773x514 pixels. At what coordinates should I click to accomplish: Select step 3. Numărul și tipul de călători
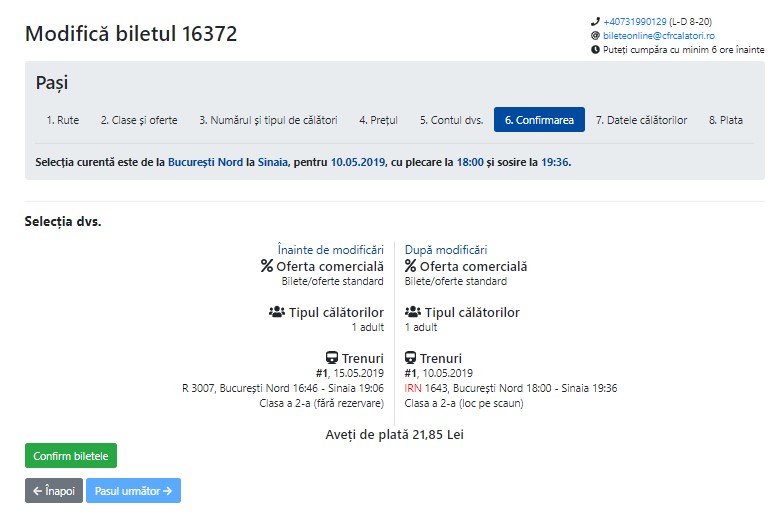coord(268,120)
